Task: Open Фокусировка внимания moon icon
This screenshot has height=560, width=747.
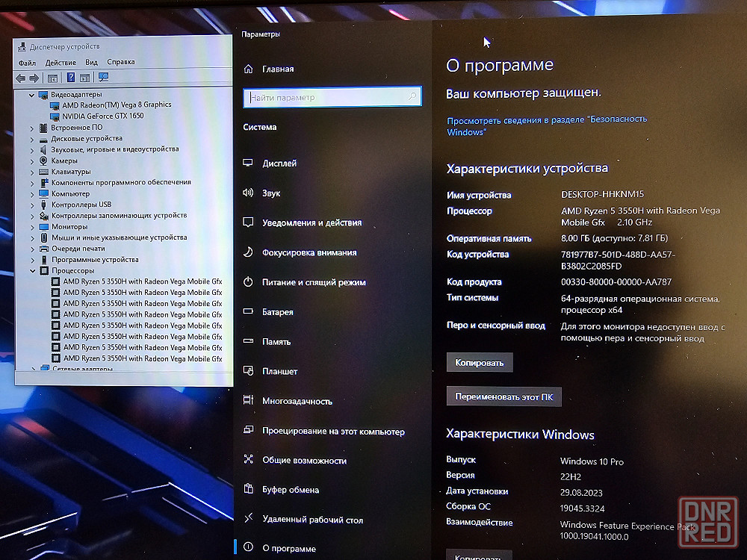Action: (248, 252)
